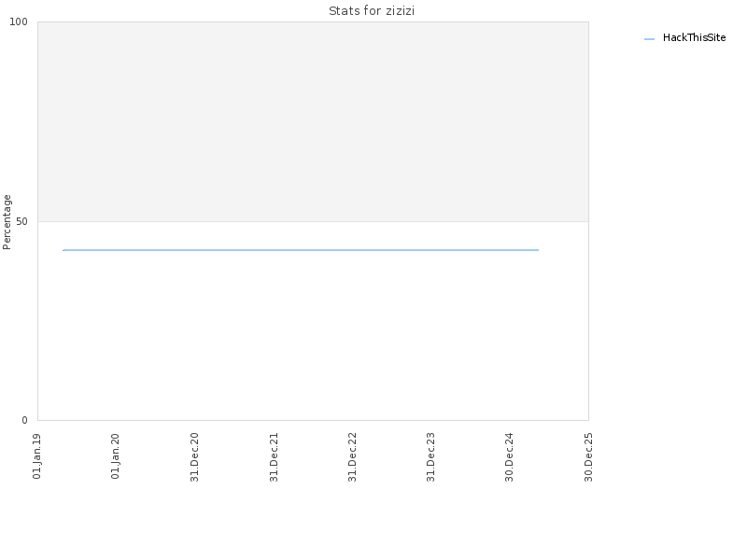Click the left start of the blue data line
The height and width of the screenshot is (560, 747).
[x=63, y=250]
